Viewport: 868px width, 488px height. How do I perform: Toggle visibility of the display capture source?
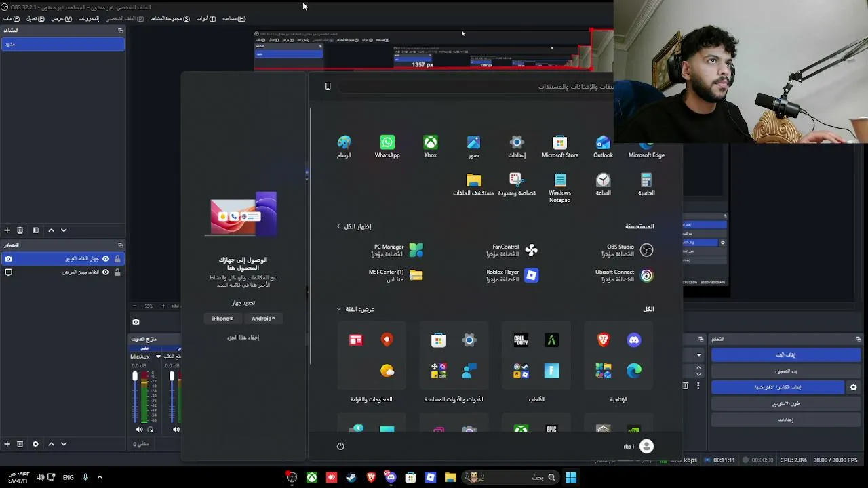[x=106, y=272]
